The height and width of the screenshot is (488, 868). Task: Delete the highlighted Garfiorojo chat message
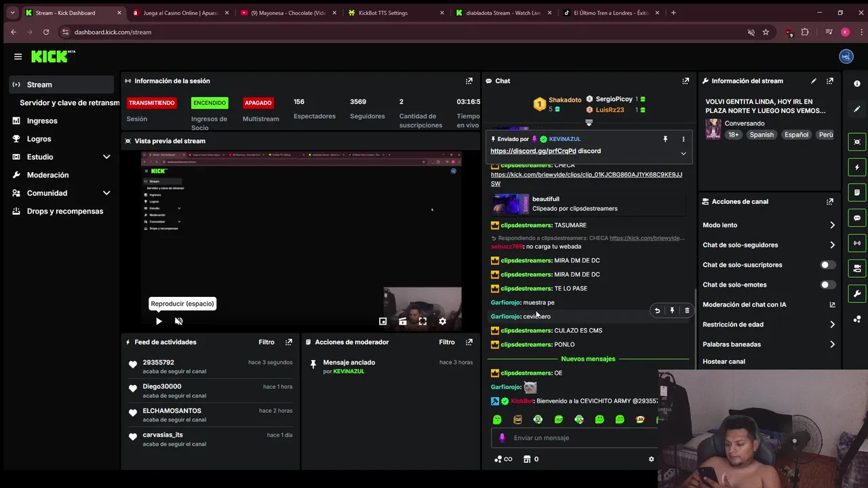[x=687, y=310]
